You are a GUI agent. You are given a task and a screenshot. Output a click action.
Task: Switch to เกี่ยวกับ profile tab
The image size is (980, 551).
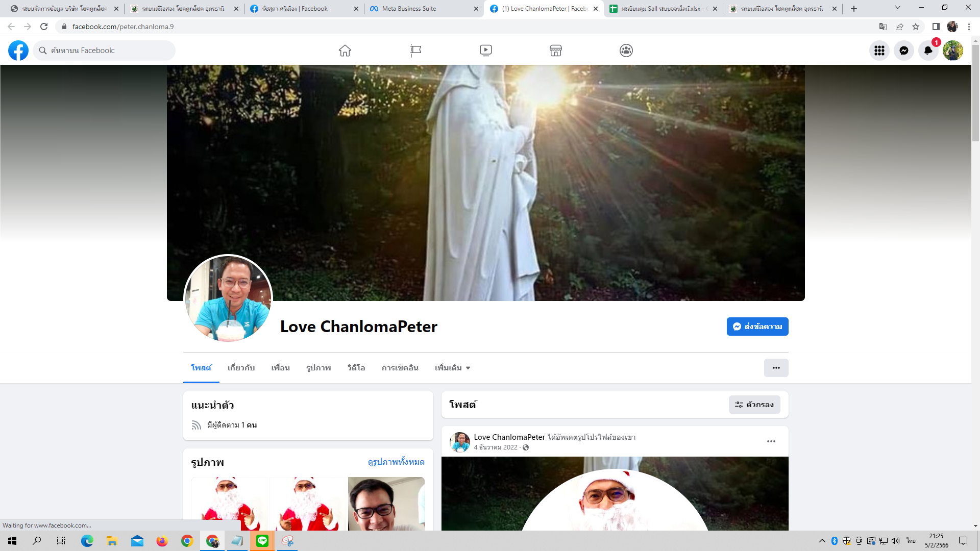(x=241, y=368)
